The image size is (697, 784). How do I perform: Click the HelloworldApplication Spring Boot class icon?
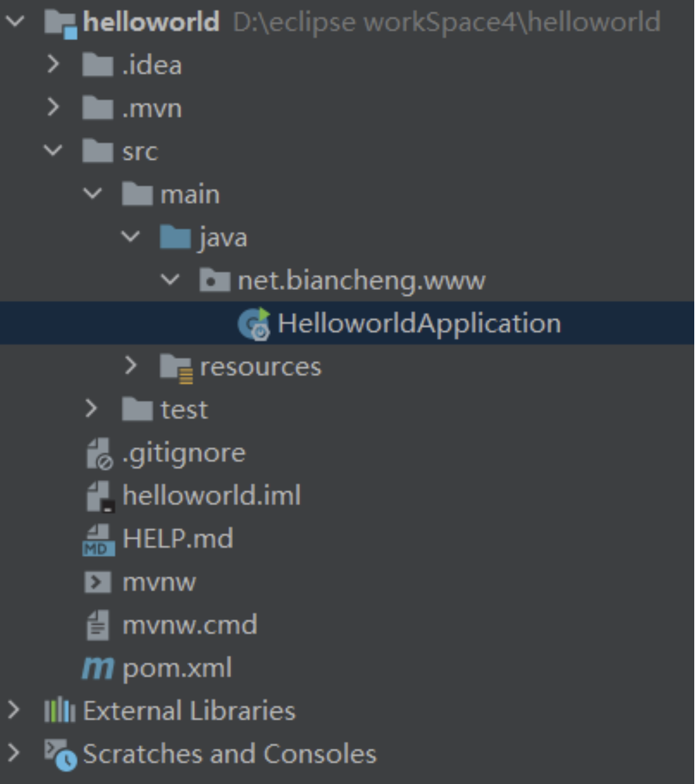[x=254, y=324]
